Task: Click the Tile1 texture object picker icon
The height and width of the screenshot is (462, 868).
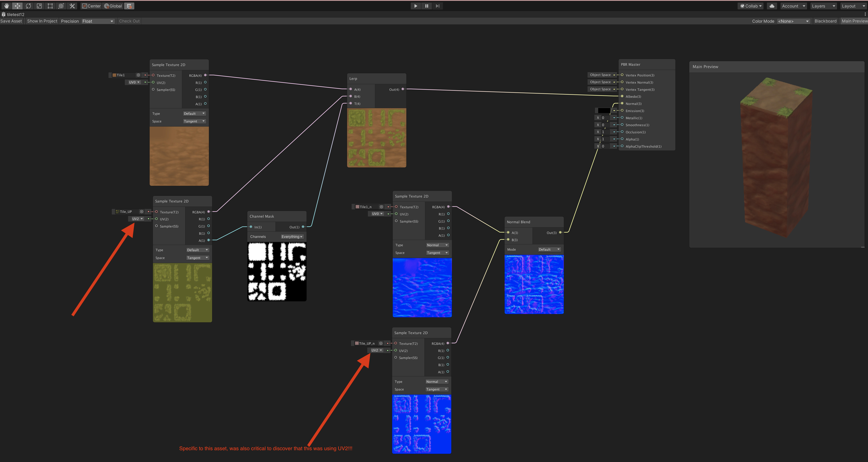Action: 138,75
